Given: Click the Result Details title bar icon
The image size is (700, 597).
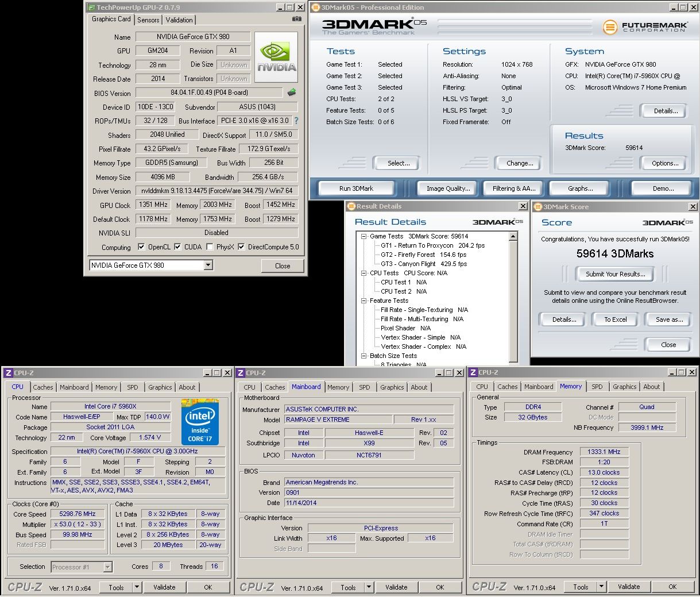Looking at the screenshot, I should pos(352,206).
